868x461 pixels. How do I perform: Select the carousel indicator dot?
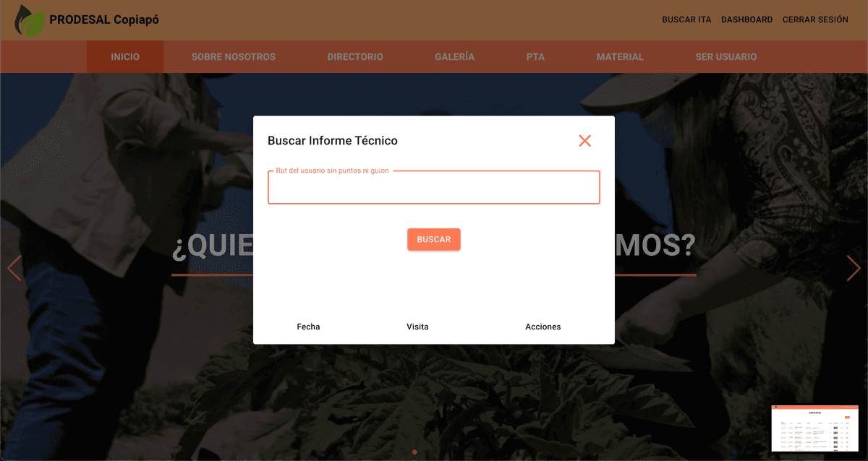click(x=414, y=452)
